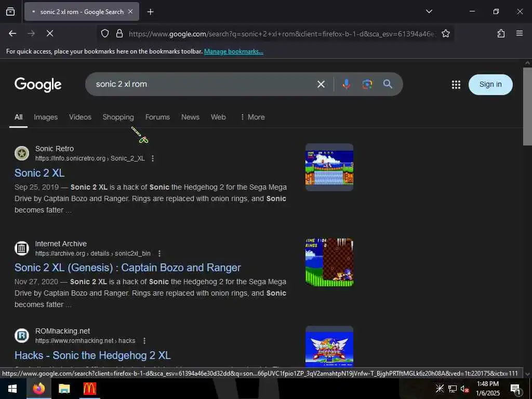Open ROMhacking.net result options menu
The width and height of the screenshot is (532, 399).
point(144,341)
